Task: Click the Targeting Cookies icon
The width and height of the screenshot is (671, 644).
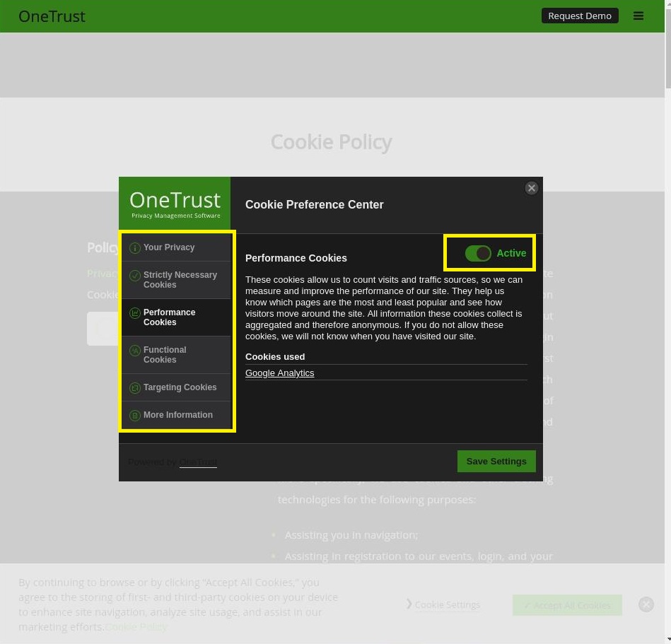Action: (x=135, y=387)
